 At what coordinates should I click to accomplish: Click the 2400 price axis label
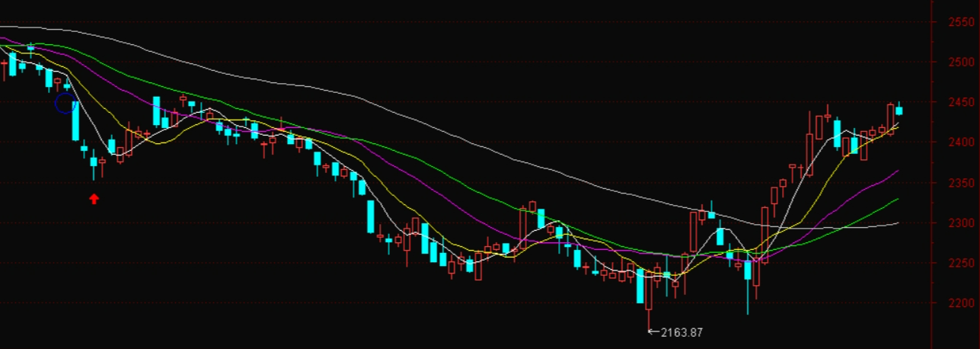960,142
